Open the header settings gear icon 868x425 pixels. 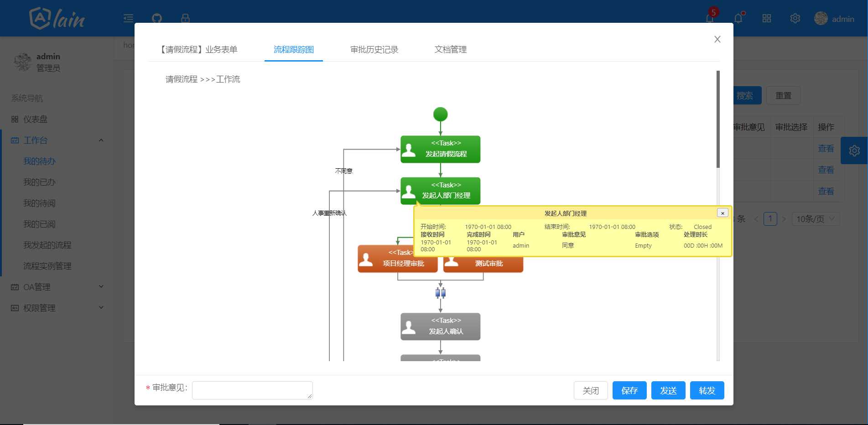tap(795, 18)
